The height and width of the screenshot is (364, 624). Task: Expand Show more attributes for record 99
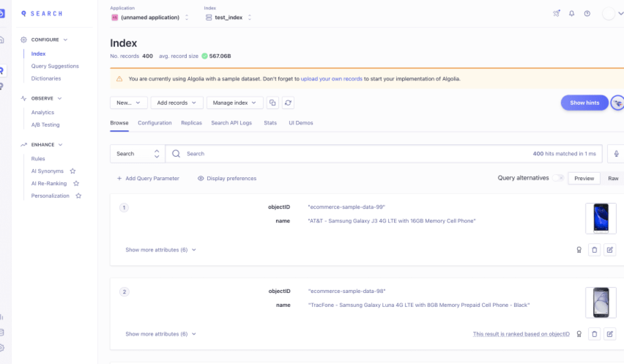(161, 250)
